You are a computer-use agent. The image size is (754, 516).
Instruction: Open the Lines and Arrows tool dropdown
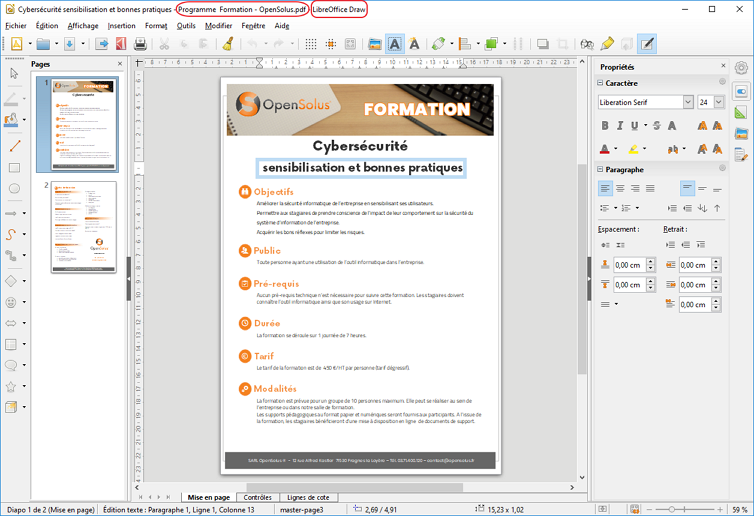(x=25, y=214)
